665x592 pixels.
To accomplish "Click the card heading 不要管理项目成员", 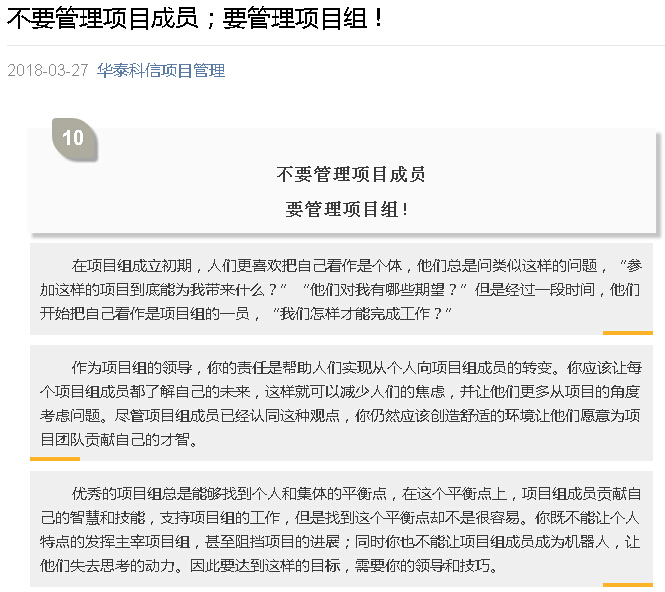I will tap(350, 175).
